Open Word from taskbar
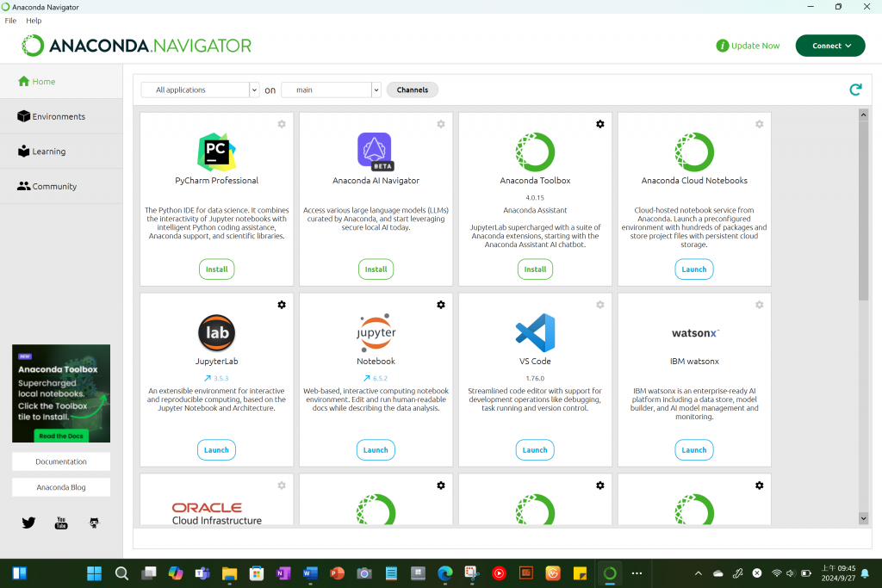The image size is (882, 588). click(310, 573)
